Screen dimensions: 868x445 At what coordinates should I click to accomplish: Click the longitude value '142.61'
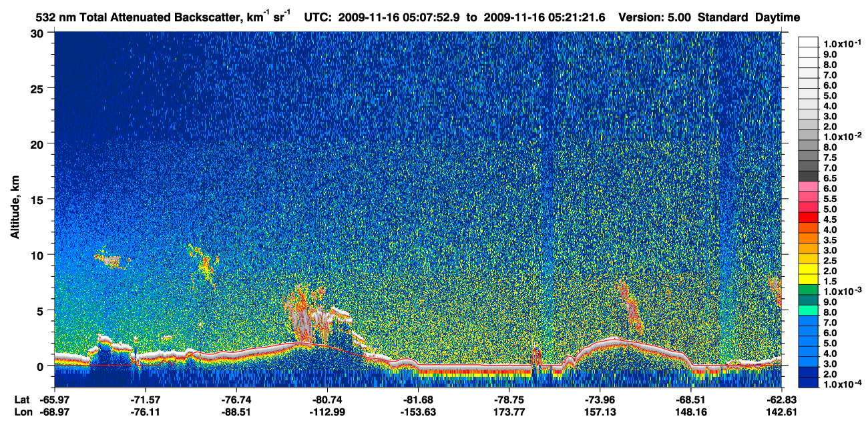(781, 412)
